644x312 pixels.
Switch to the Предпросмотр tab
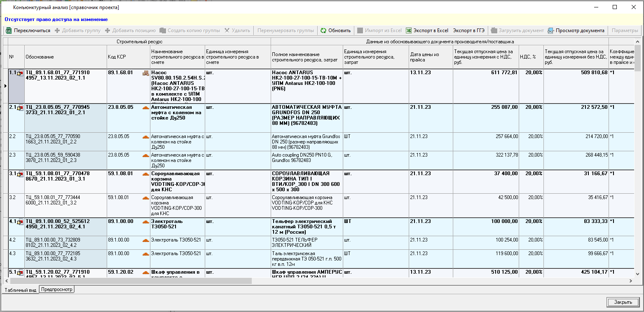click(57, 289)
